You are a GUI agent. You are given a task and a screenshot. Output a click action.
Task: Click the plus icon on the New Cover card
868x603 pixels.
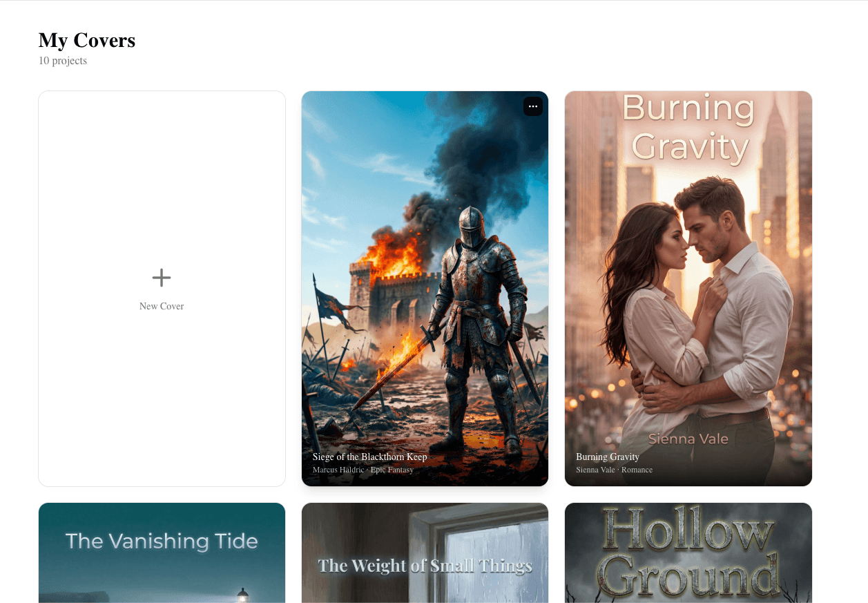pyautogui.click(x=161, y=277)
